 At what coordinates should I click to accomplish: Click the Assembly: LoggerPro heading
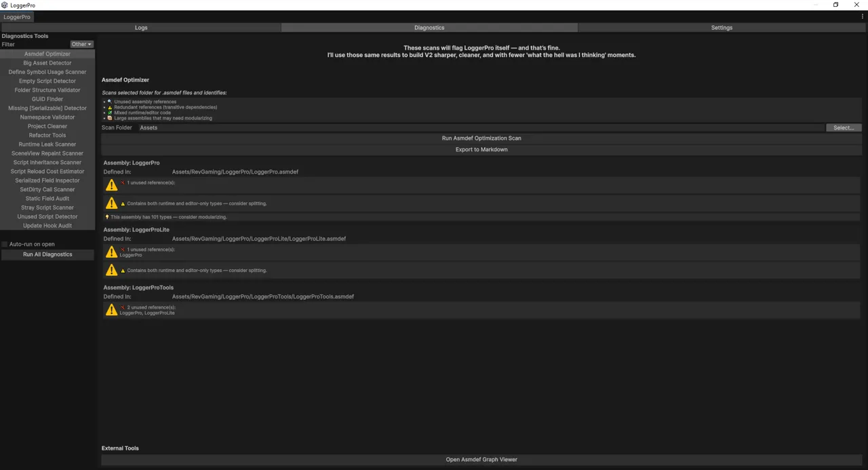(132, 163)
